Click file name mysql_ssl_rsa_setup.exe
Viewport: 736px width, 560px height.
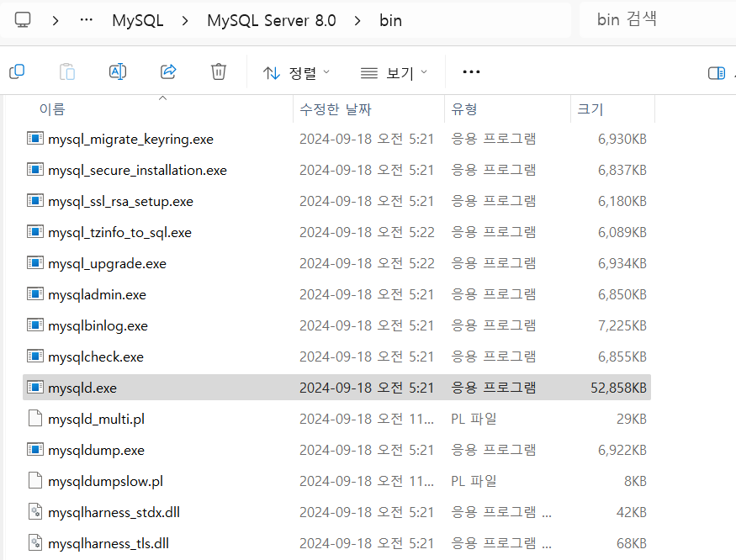coord(120,202)
